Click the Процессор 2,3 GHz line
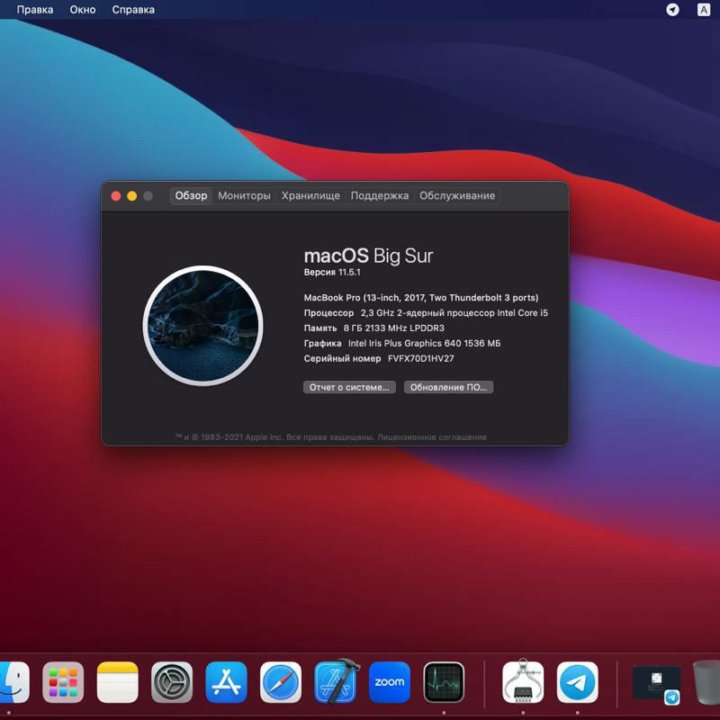The height and width of the screenshot is (720, 720). [x=426, y=313]
